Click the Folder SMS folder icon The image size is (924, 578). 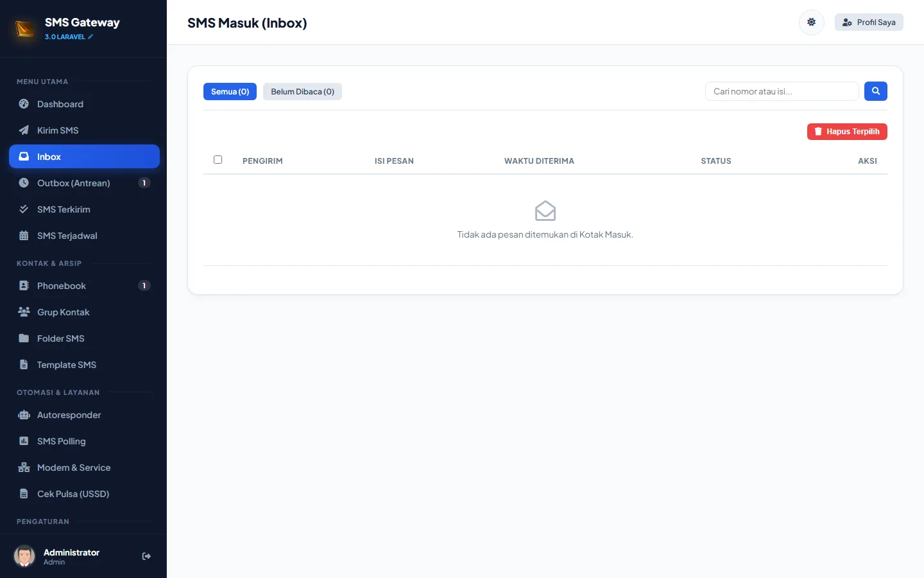24,338
